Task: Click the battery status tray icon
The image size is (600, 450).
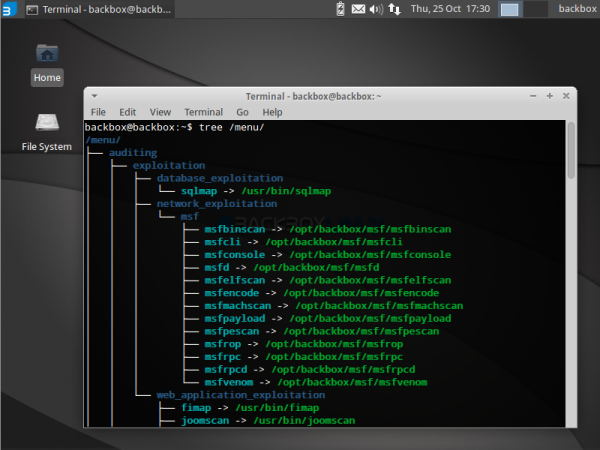Action: (x=340, y=9)
